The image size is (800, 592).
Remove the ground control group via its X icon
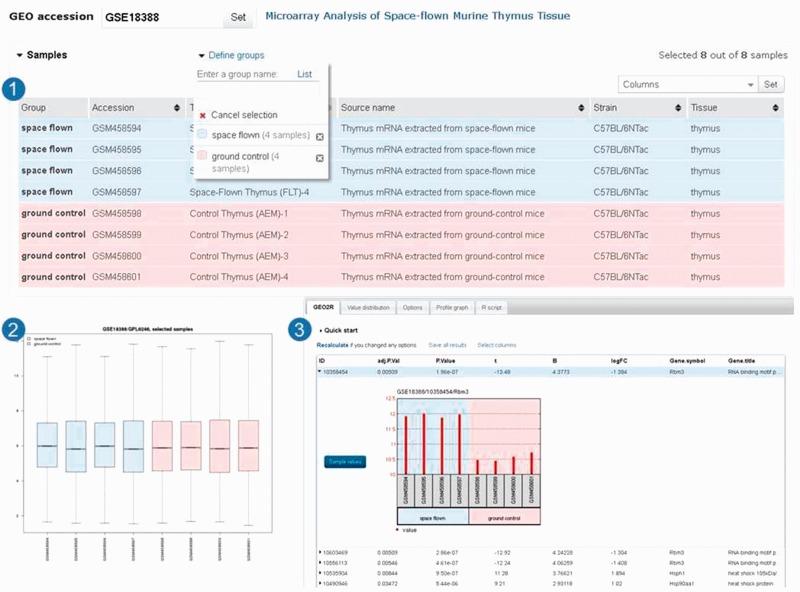point(319,158)
